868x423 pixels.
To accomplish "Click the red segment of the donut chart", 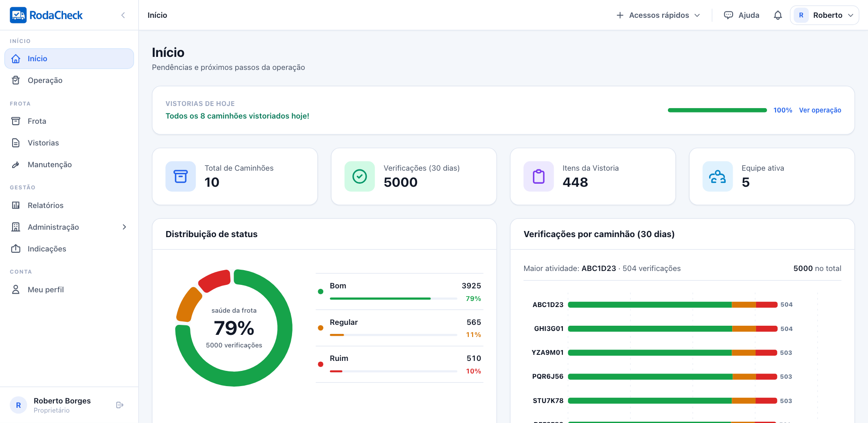I will pos(215,280).
